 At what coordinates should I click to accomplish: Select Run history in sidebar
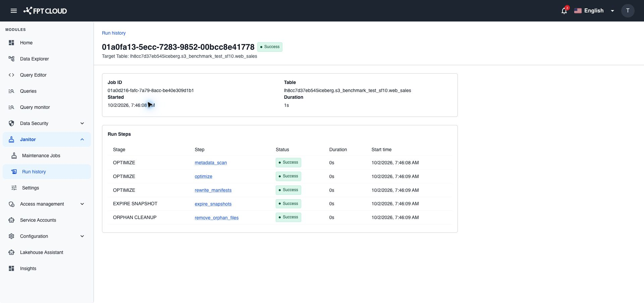coord(47,172)
